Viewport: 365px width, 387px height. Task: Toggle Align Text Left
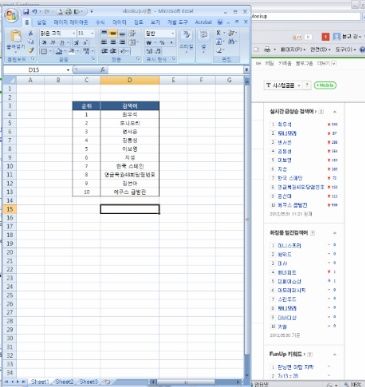104,42
